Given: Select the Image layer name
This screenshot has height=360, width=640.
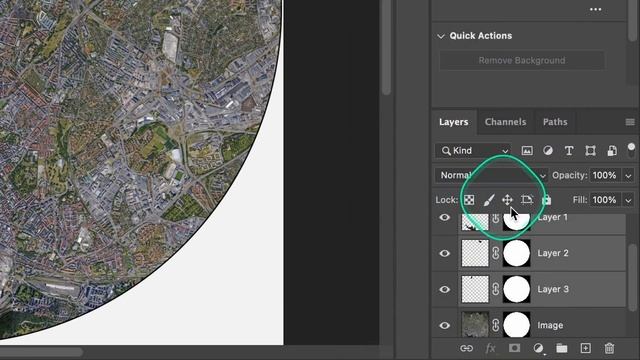Looking at the screenshot, I should click(550, 325).
